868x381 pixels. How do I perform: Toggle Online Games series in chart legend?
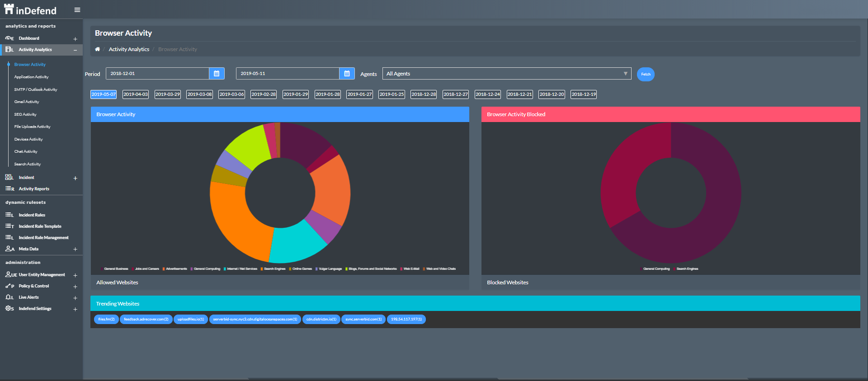click(302, 269)
